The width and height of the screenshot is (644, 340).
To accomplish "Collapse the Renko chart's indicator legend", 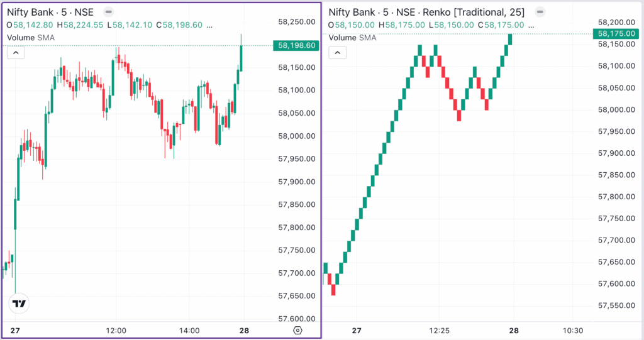I will tap(337, 52).
